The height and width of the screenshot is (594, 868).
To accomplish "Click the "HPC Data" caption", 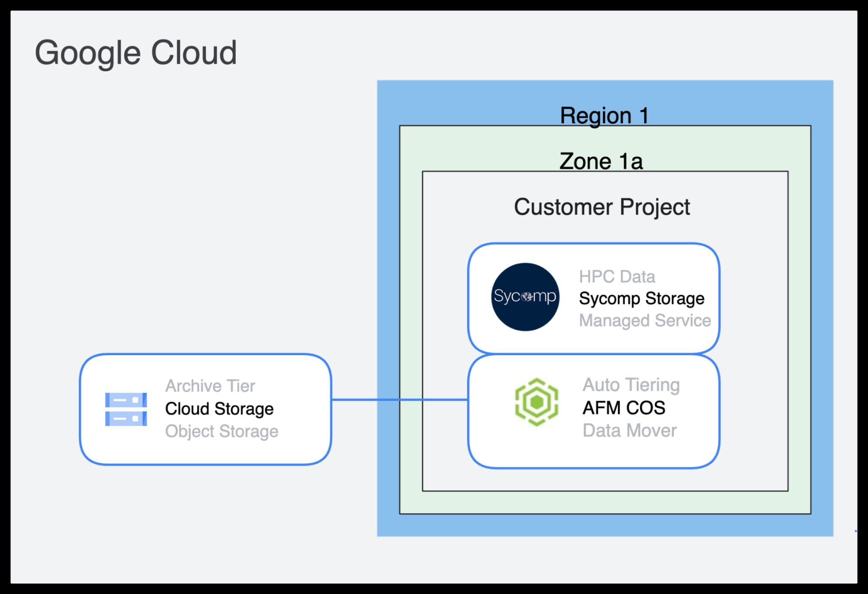I will (x=617, y=277).
